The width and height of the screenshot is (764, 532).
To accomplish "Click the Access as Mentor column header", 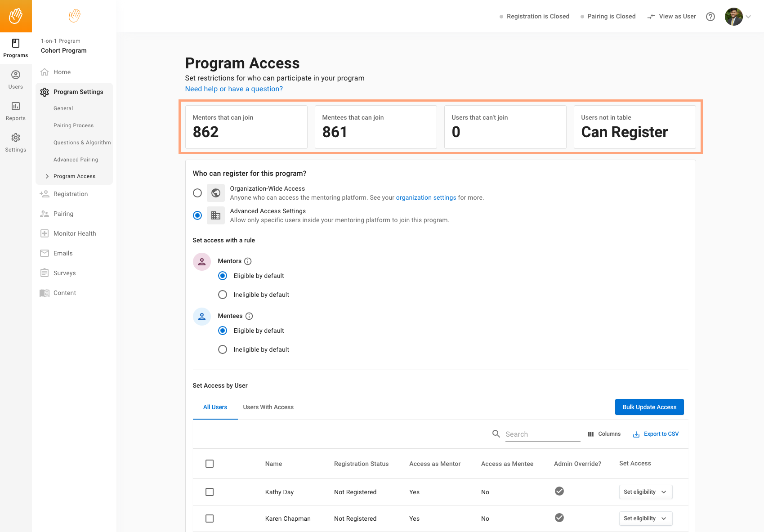I will pyautogui.click(x=435, y=464).
